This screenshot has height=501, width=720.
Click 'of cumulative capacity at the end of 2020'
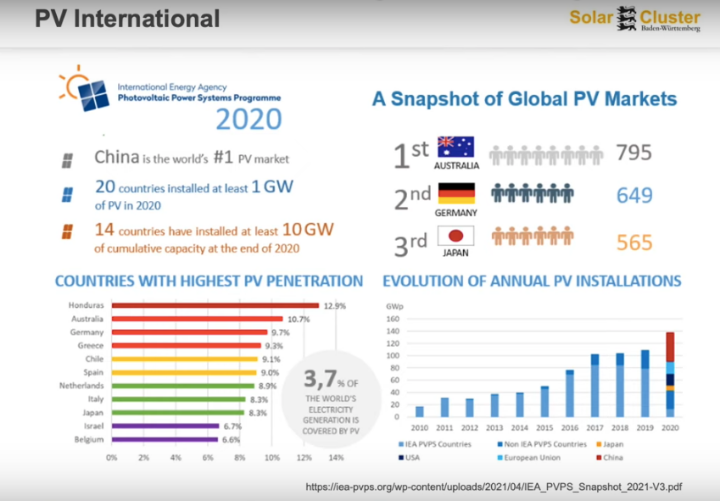click(x=197, y=248)
